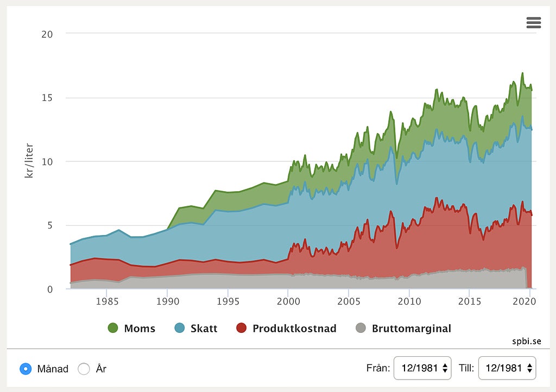Select the År radio button
This screenshot has width=556, height=392.
coord(84,369)
